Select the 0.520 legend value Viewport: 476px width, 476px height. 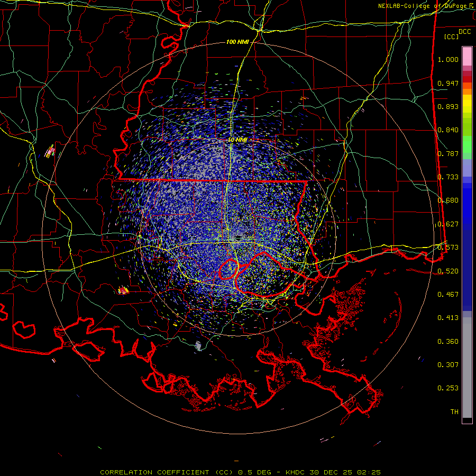coord(448,271)
